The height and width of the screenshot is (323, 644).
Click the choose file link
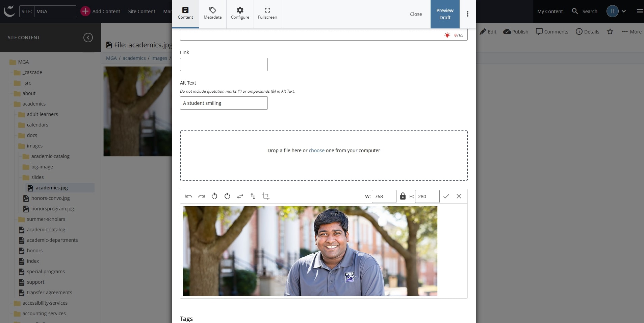(x=316, y=151)
